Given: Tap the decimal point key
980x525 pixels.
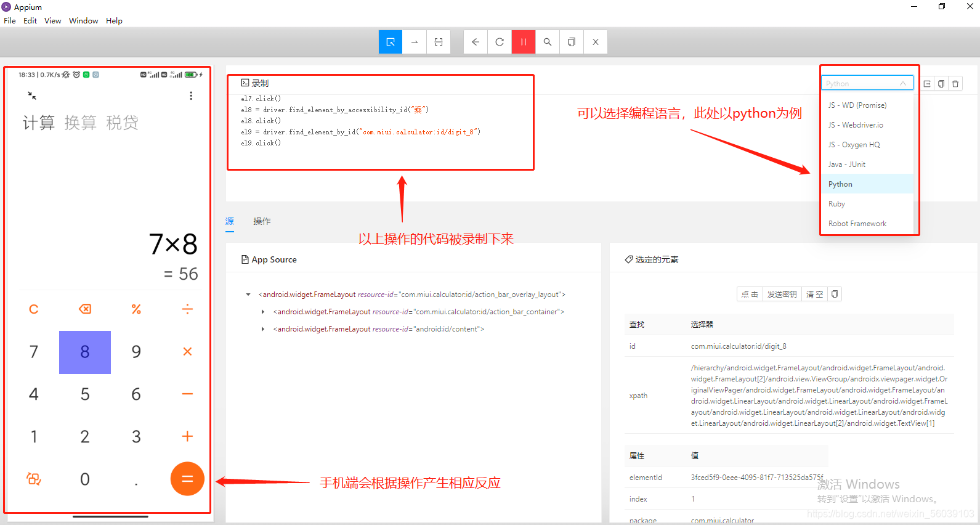Looking at the screenshot, I should [136, 484].
